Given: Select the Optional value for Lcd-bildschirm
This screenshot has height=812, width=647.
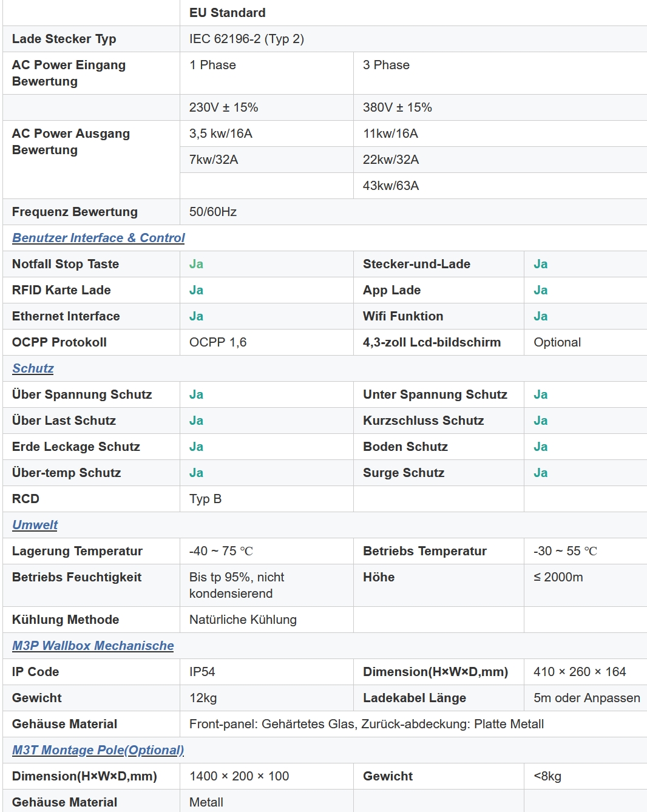Looking at the screenshot, I should [557, 342].
